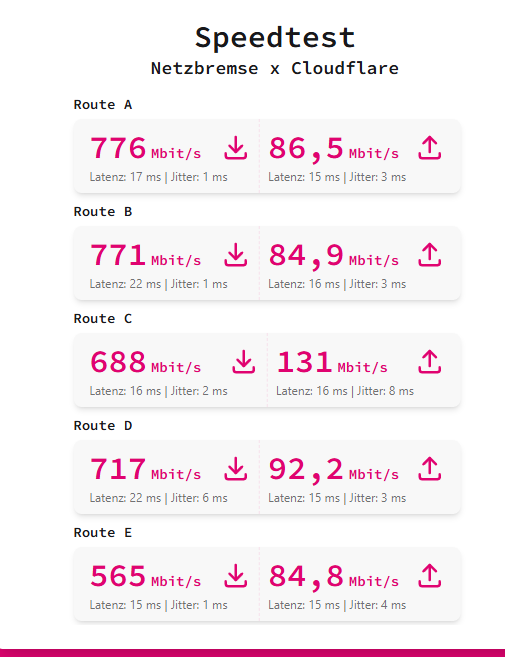This screenshot has height=657, width=505.
Task: Click the Netzbremse x Cloudflare subtitle
Action: pyautogui.click(x=275, y=68)
